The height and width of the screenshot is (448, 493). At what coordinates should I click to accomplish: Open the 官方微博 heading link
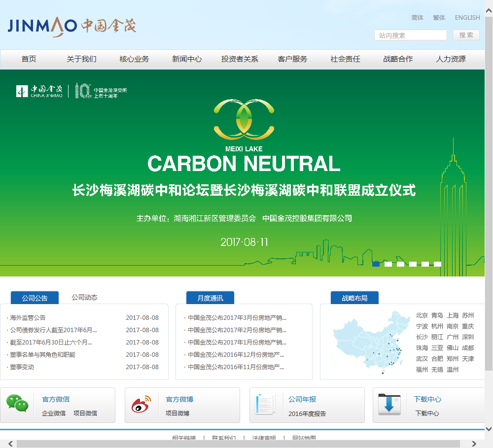pos(179,399)
